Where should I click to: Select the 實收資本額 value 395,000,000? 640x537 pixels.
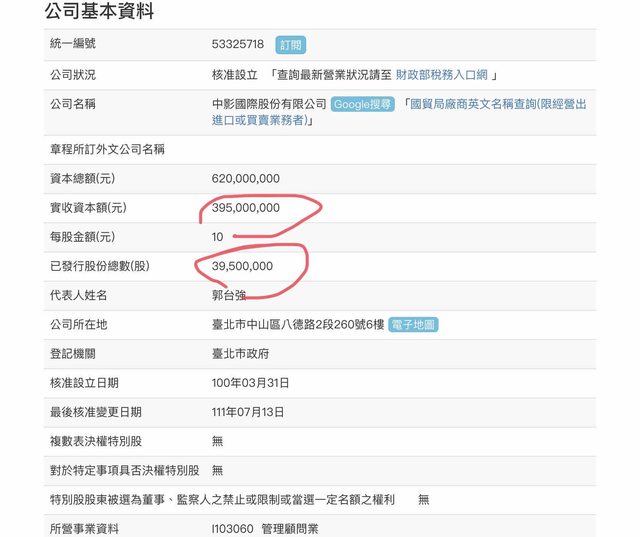pos(246,208)
